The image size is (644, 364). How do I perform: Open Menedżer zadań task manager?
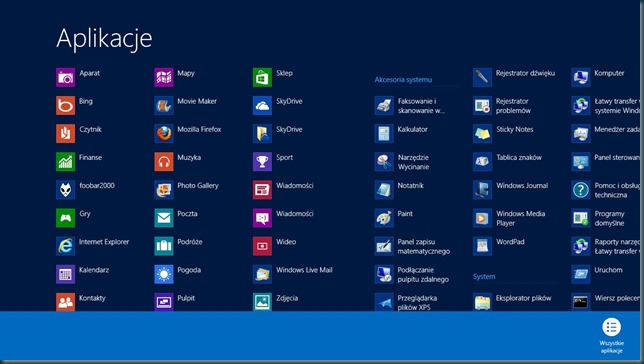click(x=581, y=134)
